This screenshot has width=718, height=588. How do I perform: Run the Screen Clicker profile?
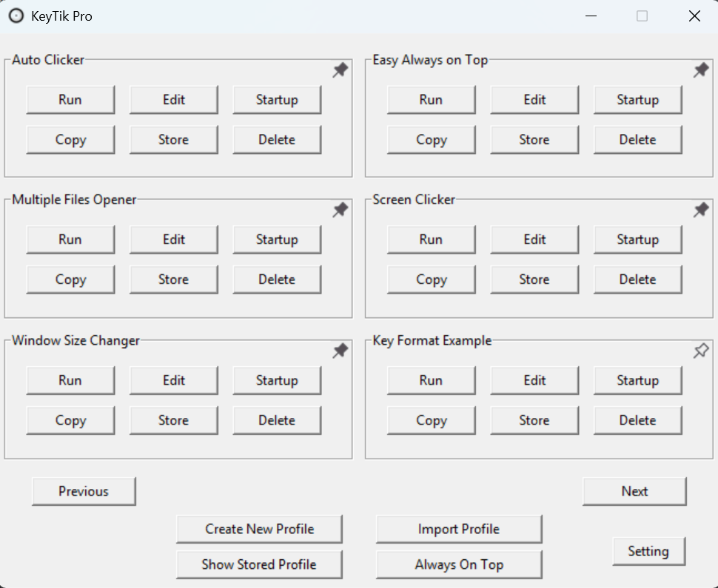432,240
